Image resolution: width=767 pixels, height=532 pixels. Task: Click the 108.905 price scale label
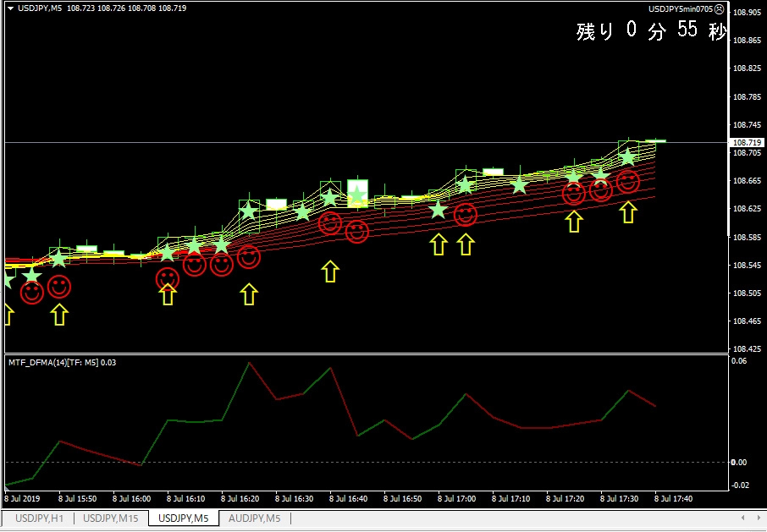747,13
